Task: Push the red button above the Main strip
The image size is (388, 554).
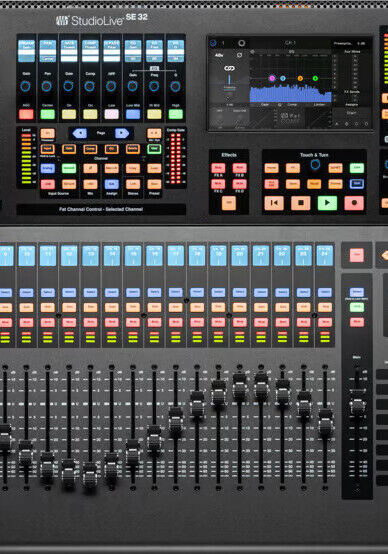Action: (x=357, y=255)
